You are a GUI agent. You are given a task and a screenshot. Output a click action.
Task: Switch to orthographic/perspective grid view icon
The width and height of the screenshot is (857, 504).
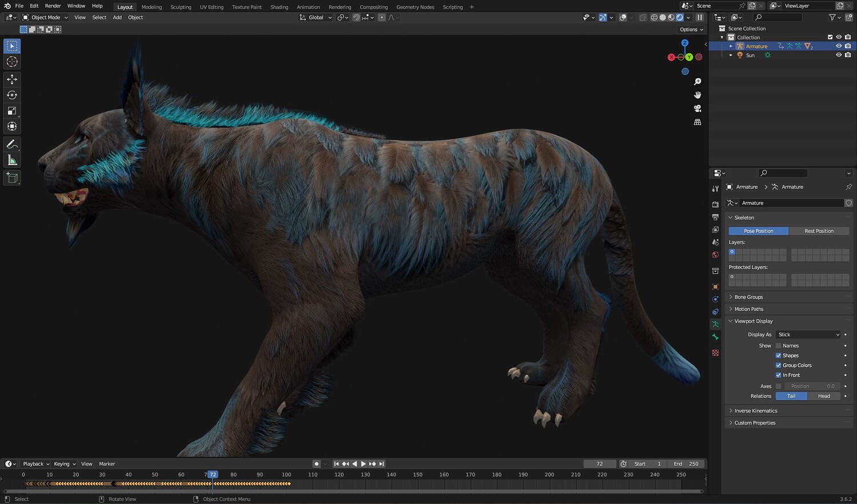[x=698, y=122]
